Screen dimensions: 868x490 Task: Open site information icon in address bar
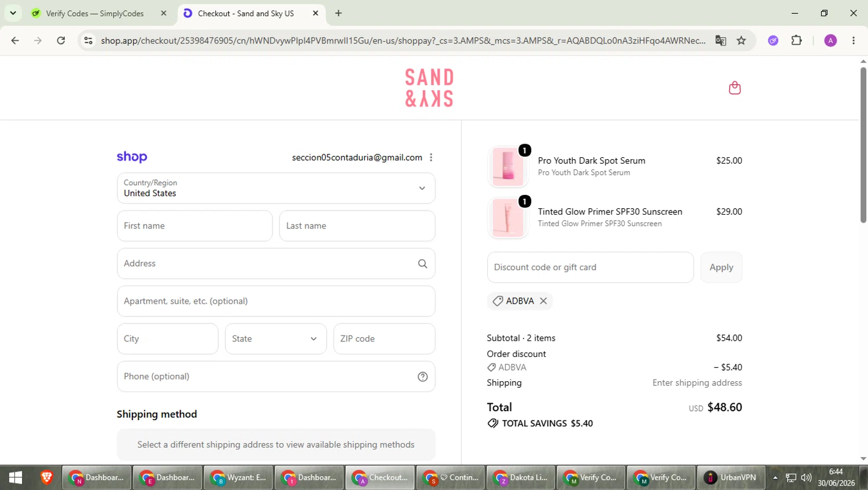(x=88, y=40)
